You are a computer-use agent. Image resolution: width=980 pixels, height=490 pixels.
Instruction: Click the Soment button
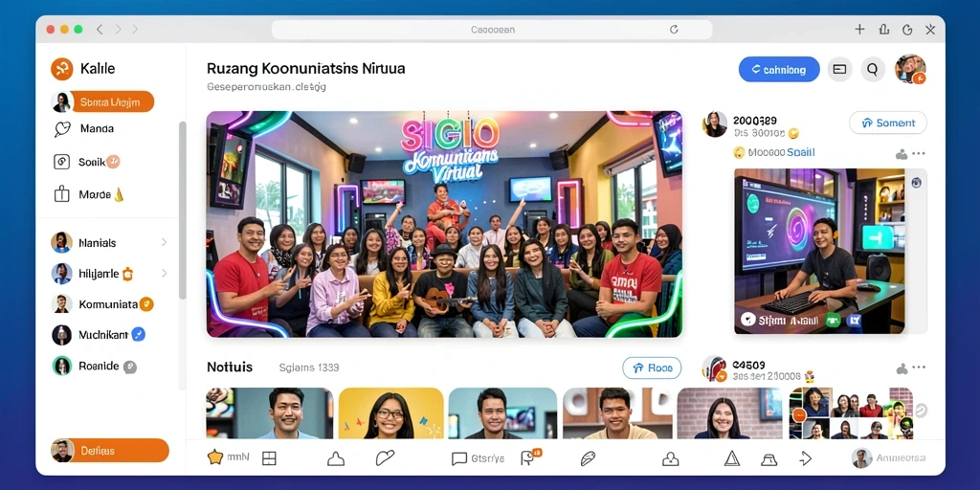point(887,123)
